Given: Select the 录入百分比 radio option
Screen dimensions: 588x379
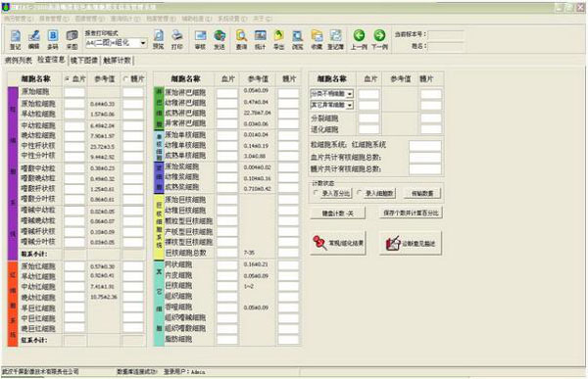Looking at the screenshot, I should 316,193.
